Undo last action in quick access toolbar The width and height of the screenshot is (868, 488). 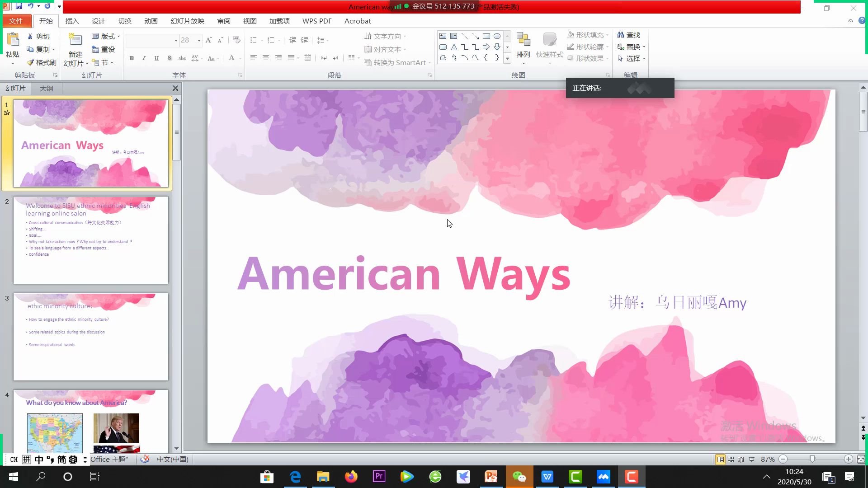[31, 6]
